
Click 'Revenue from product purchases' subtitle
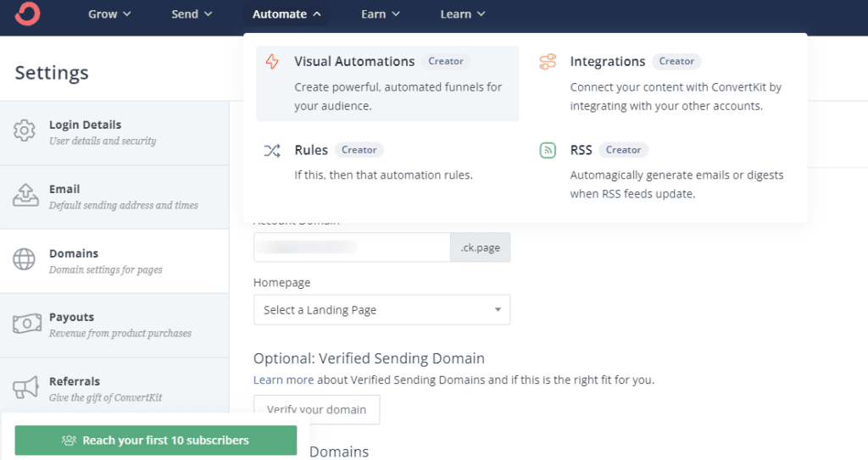point(120,333)
